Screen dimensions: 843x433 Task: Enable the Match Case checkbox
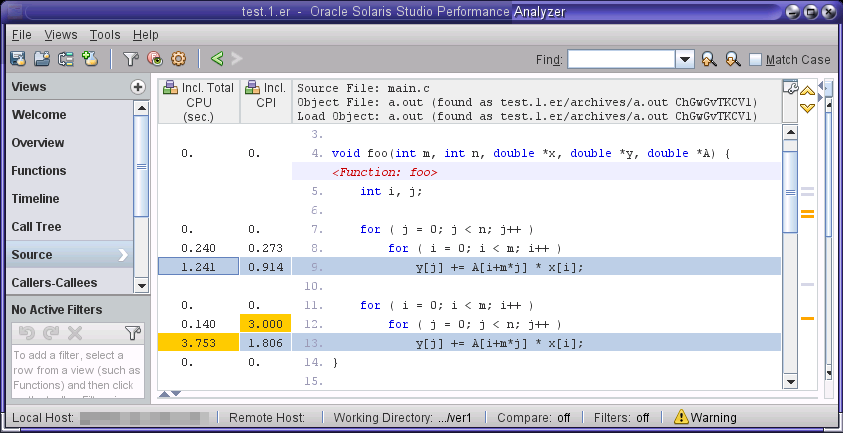pyautogui.click(x=755, y=60)
